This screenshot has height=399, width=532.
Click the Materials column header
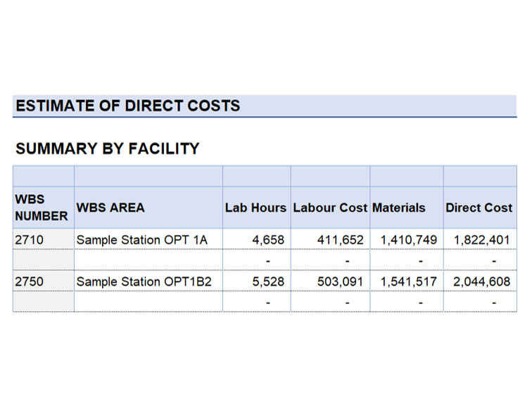click(399, 208)
